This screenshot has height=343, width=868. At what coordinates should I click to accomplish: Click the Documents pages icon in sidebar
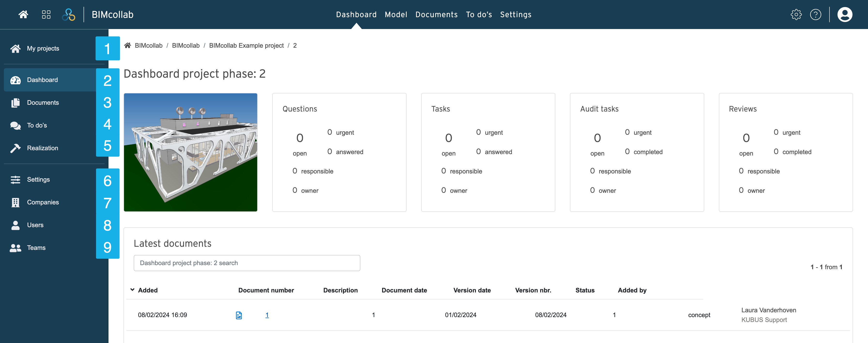tap(15, 103)
